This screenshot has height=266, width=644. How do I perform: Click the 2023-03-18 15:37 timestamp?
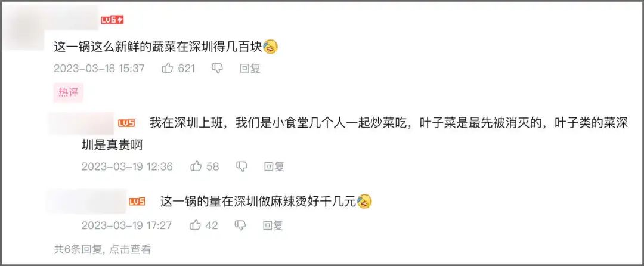pyautogui.click(x=99, y=68)
